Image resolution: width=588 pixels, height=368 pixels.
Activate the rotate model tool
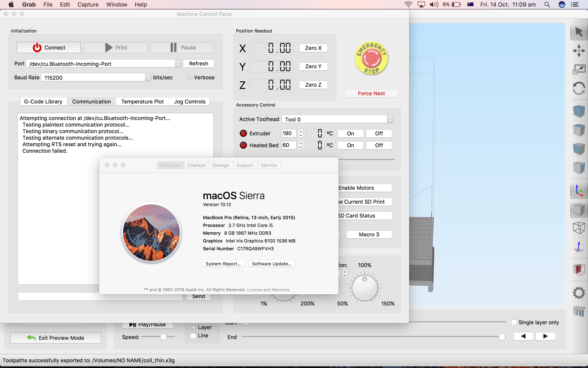[x=579, y=88]
